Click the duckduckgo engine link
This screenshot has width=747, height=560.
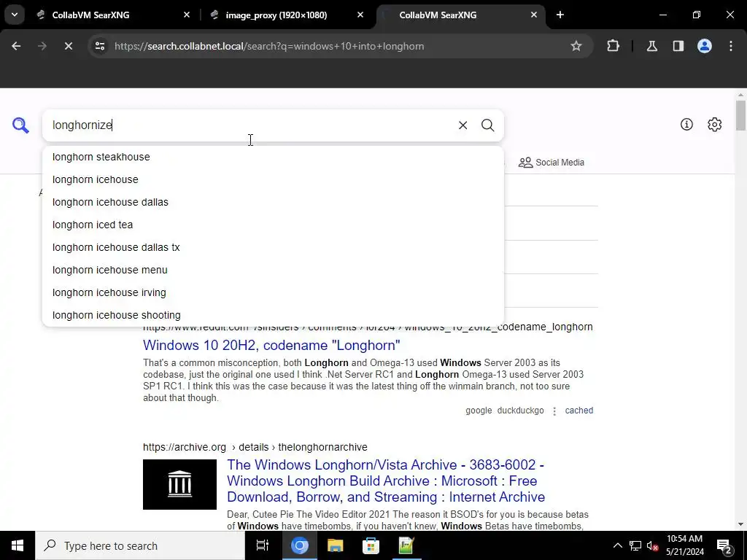click(520, 411)
